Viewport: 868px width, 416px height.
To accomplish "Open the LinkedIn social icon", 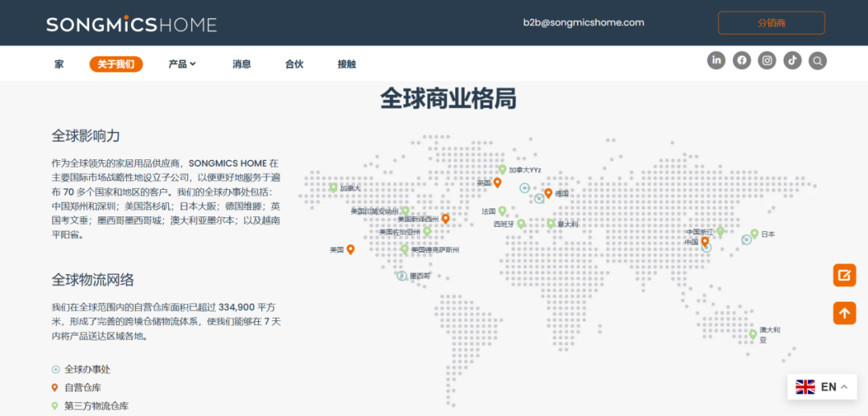I will pyautogui.click(x=716, y=60).
